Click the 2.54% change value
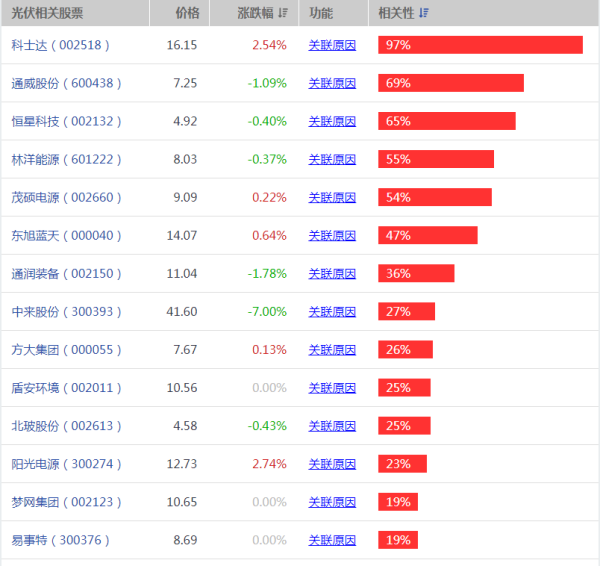Image resolution: width=600 pixels, height=566 pixels. 269,45
